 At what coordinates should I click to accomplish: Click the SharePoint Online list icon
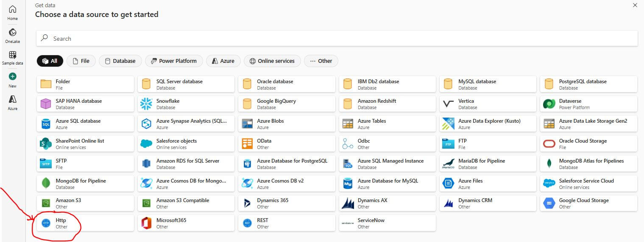(x=46, y=144)
